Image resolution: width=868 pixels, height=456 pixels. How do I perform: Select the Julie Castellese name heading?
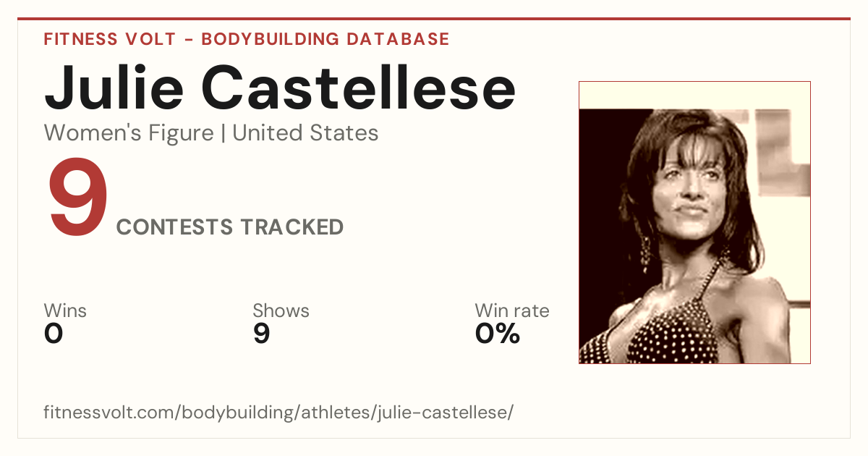(x=280, y=87)
